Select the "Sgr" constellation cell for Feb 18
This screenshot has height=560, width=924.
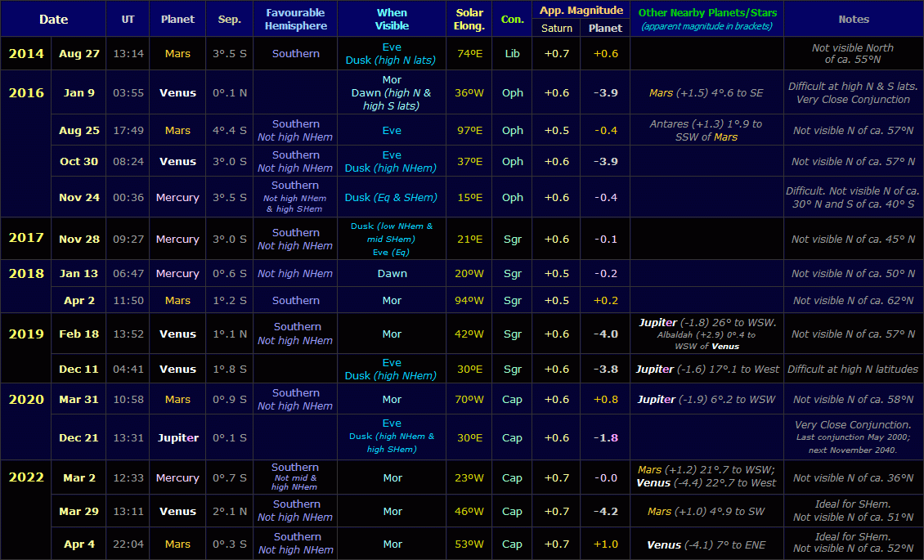[512, 334]
